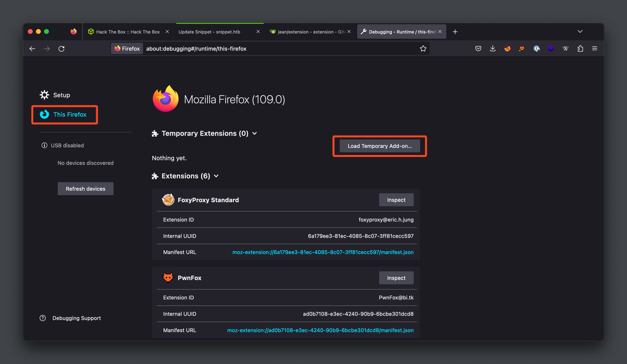
Task: Click the PwnFox@bi.tk extension ID
Action: [396, 298]
